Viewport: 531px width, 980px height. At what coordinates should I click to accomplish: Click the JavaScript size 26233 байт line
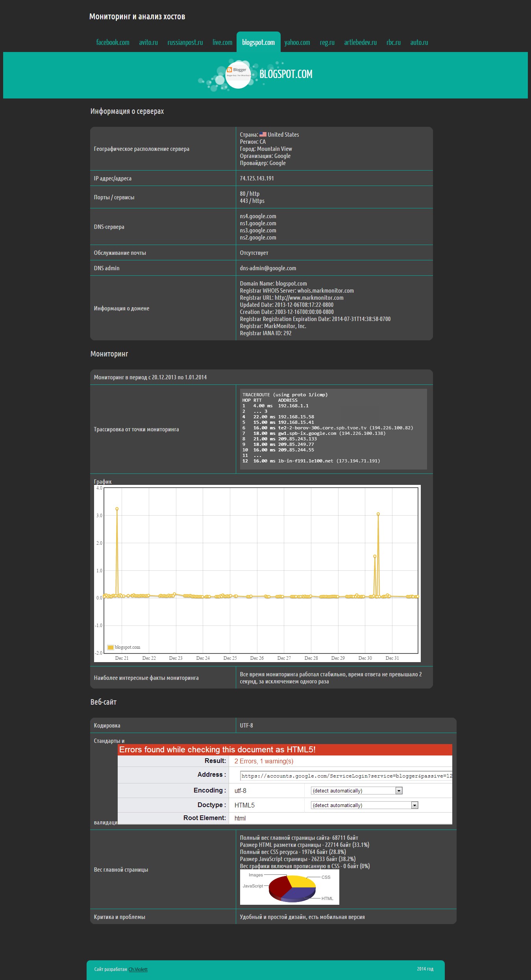(298, 859)
